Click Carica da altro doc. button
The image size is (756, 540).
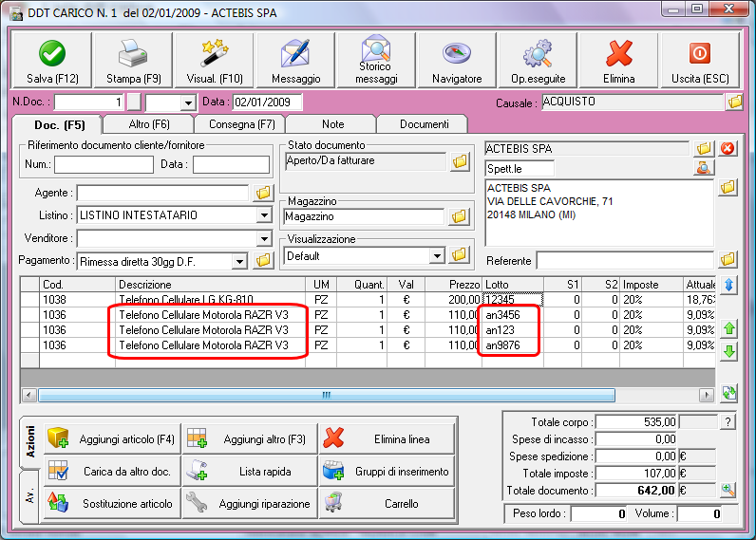click(x=112, y=472)
